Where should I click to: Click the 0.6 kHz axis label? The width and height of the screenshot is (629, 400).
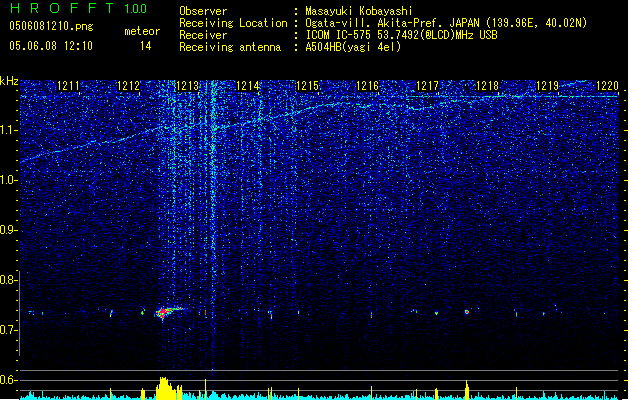(8, 380)
